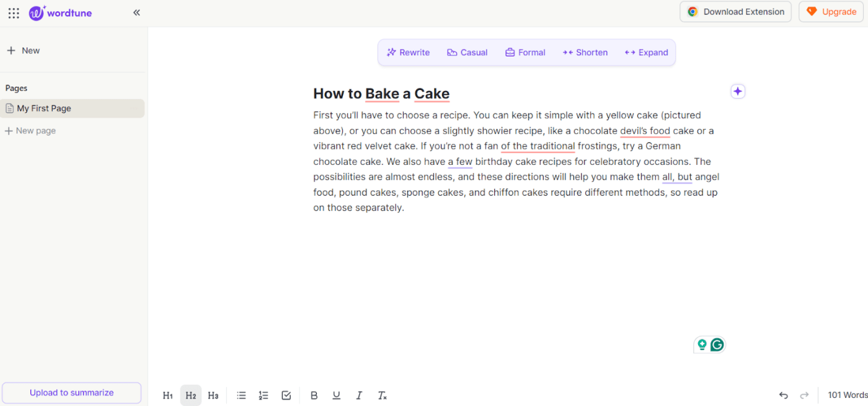This screenshot has width=868, height=406.
Task: Apply Heading 1 formatting
Action: tap(167, 395)
